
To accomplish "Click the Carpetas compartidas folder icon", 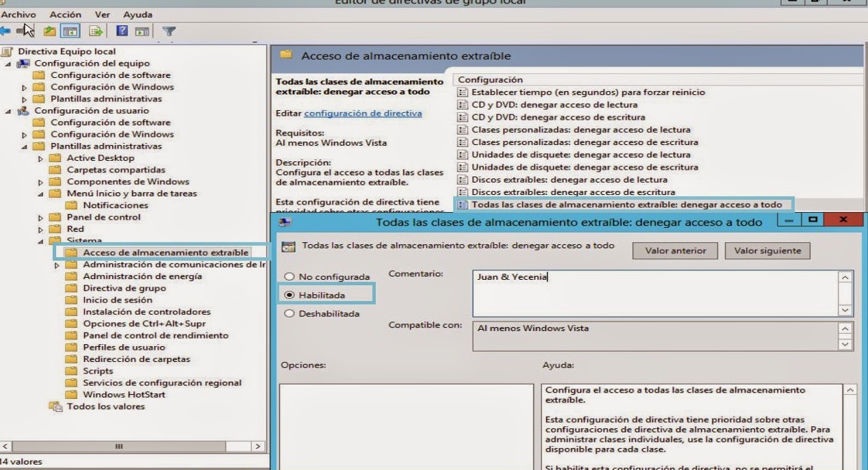I will click(x=55, y=170).
